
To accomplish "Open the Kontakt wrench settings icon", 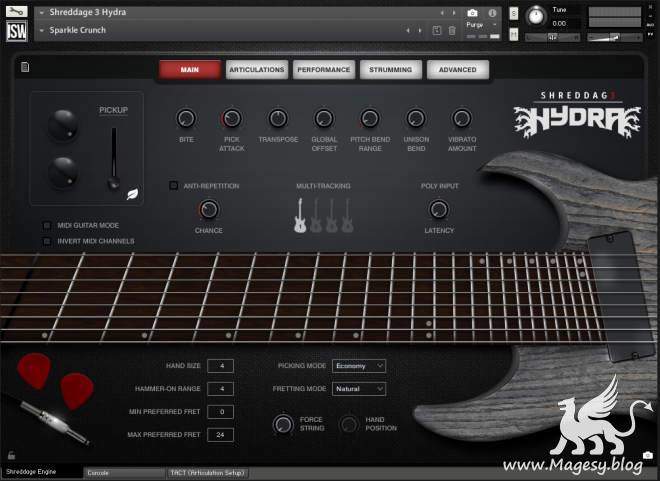I will 16,12.
